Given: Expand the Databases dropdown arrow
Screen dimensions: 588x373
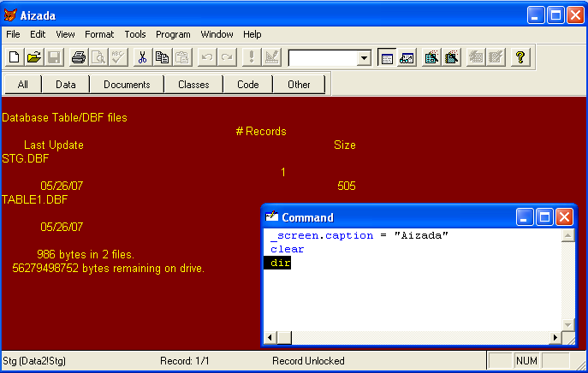Looking at the screenshot, I should click(364, 58).
